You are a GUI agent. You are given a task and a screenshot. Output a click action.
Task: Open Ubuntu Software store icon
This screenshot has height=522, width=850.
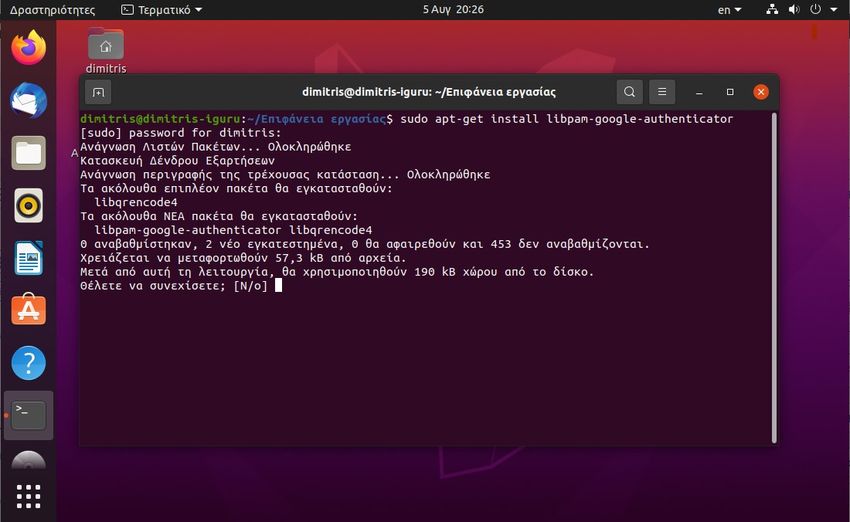click(29, 310)
